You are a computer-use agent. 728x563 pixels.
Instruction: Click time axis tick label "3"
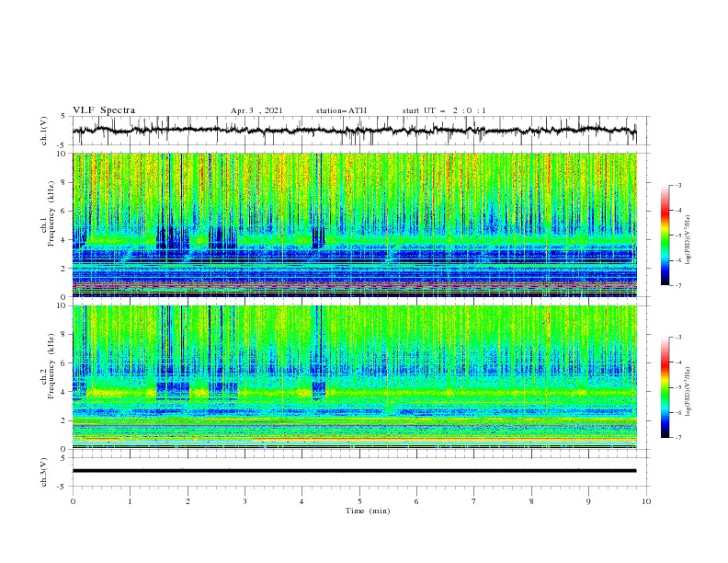(x=245, y=501)
